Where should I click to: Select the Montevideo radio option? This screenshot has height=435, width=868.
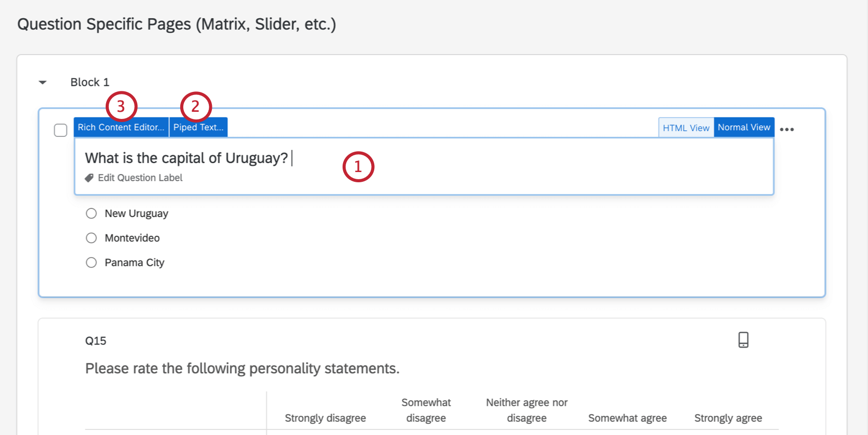tap(91, 238)
